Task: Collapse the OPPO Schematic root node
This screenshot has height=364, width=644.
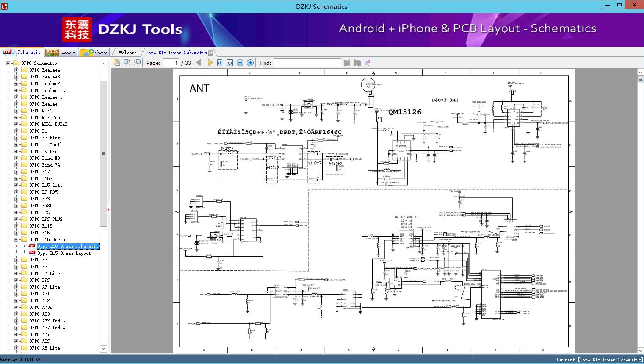Action: coord(8,63)
